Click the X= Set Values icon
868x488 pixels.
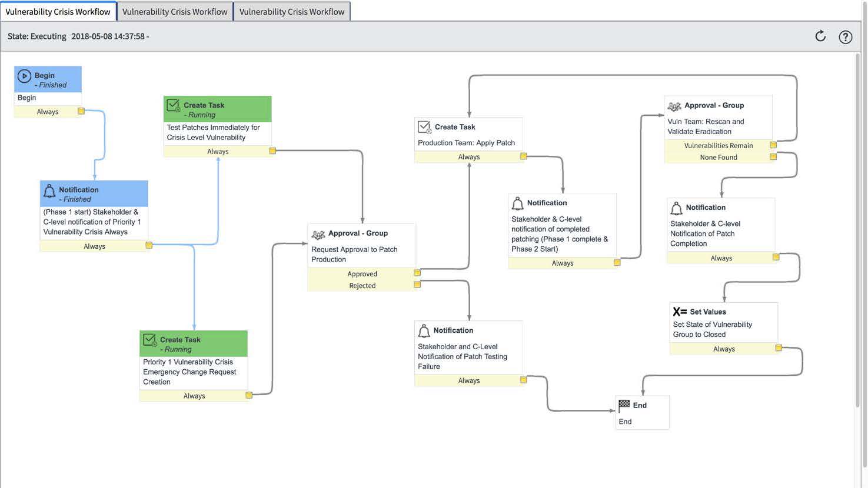pyautogui.click(x=680, y=312)
